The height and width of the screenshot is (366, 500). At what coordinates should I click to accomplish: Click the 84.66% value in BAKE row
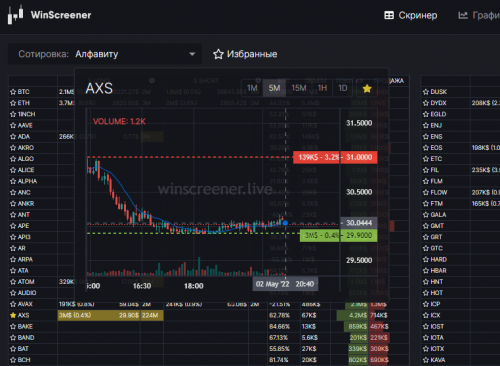(x=280, y=326)
